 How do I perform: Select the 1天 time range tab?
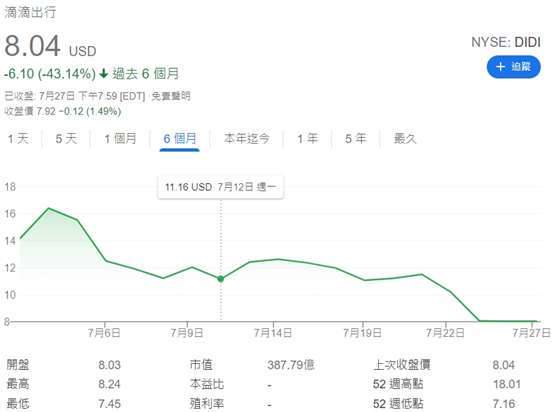coord(18,139)
